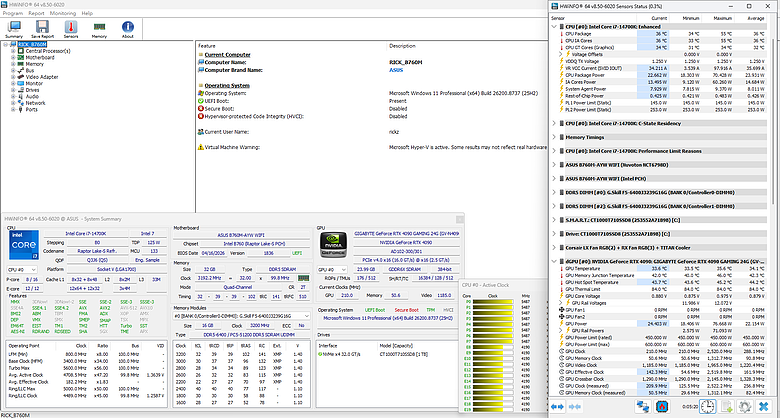Open the Report menu
Viewport: 780px width, 418px height.
pyautogui.click(x=36, y=13)
